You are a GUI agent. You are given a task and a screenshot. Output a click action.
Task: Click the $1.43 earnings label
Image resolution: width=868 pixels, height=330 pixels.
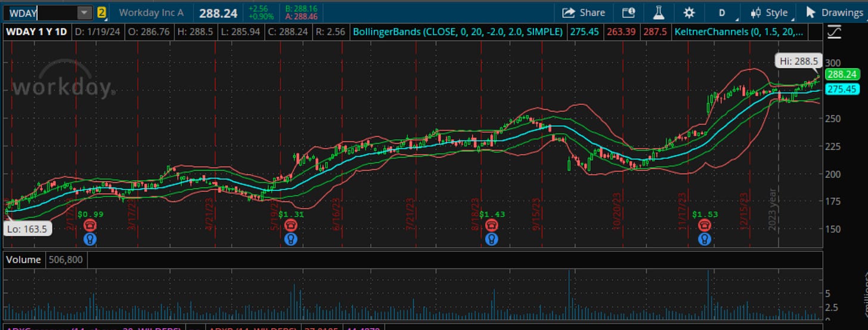(491, 214)
